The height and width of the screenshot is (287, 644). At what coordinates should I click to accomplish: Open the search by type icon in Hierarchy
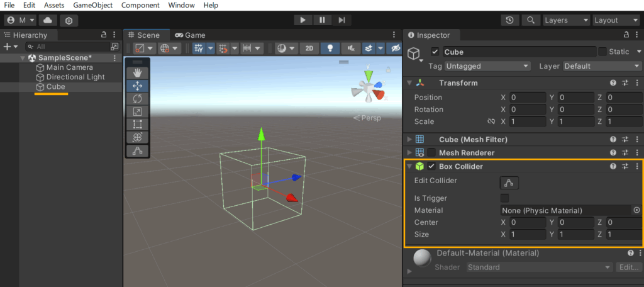coord(114,47)
